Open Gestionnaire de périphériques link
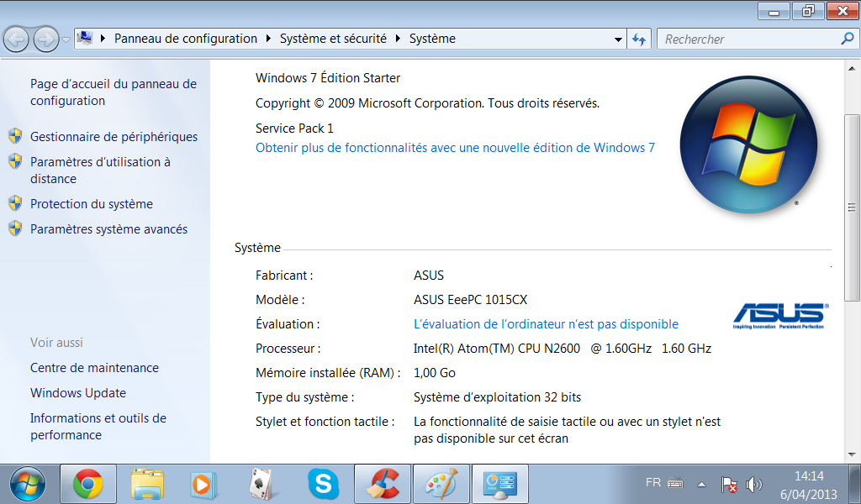The height and width of the screenshot is (504, 861). [114, 137]
